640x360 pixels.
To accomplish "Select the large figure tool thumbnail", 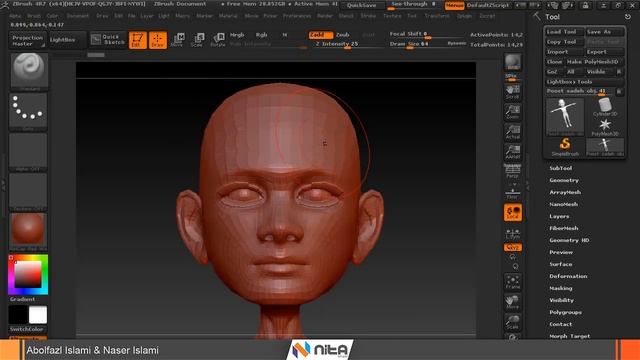I will tap(565, 117).
